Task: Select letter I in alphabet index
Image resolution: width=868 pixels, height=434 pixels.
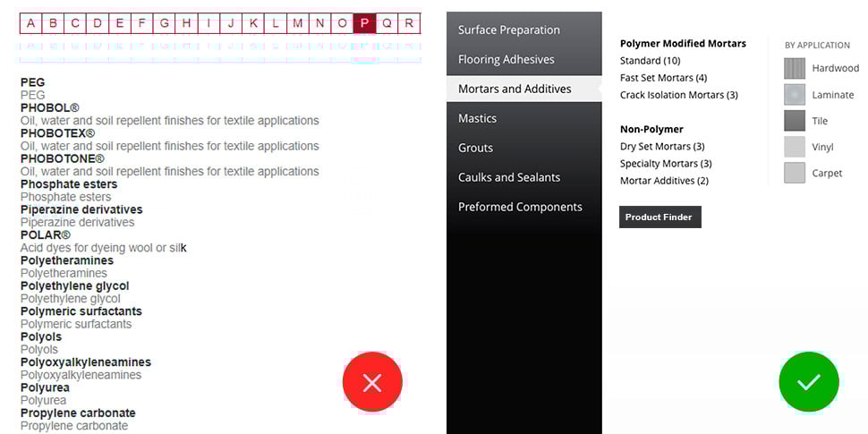Action: click(x=208, y=23)
